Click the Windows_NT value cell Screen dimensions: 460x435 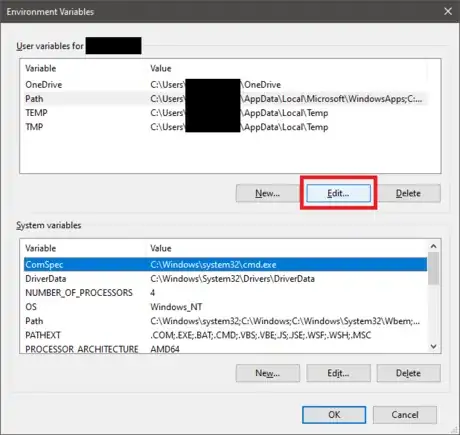[176, 307]
